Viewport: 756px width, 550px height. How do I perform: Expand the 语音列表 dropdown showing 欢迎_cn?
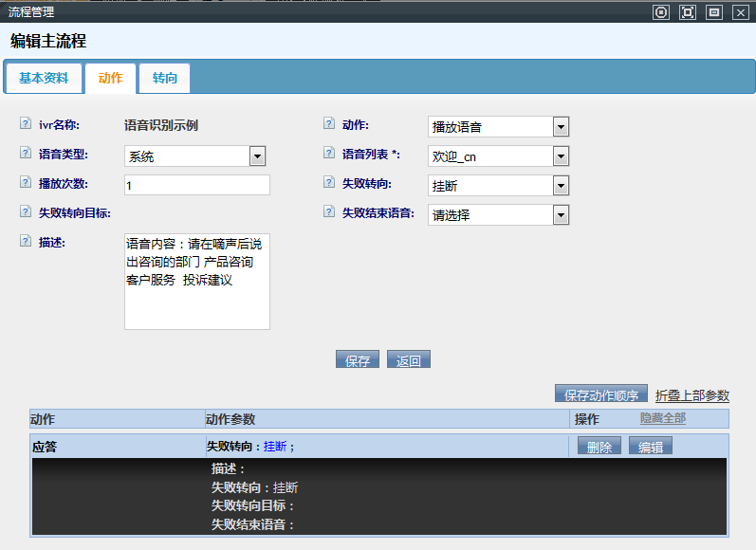coord(561,156)
